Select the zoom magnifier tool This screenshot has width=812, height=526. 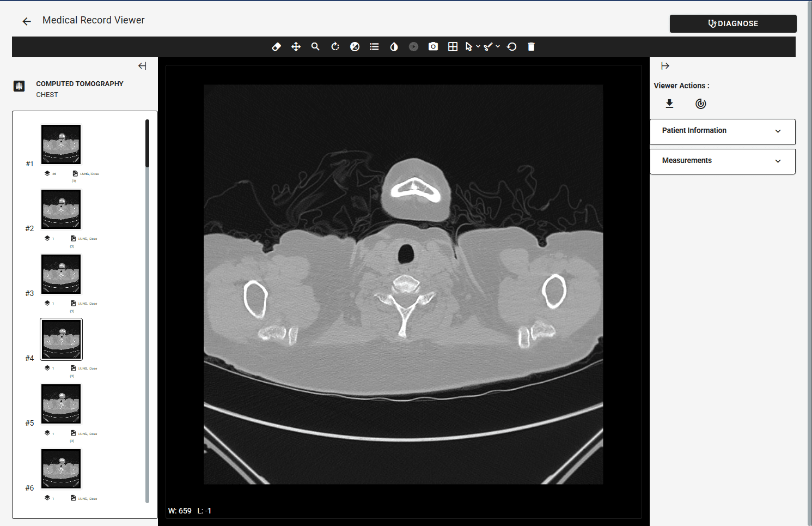tap(315, 47)
